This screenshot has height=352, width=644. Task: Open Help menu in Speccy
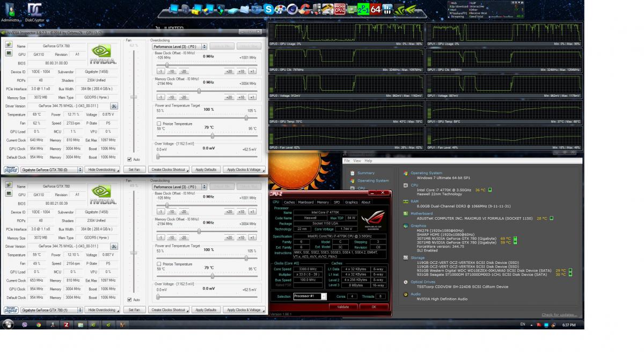[368, 161]
